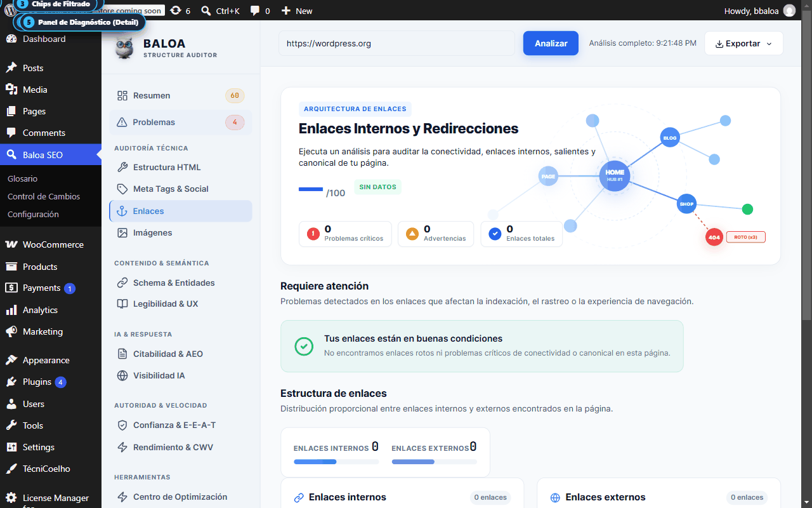Click the Problemas count badge 4
Screen dimensions: 812x508
[235, 122]
